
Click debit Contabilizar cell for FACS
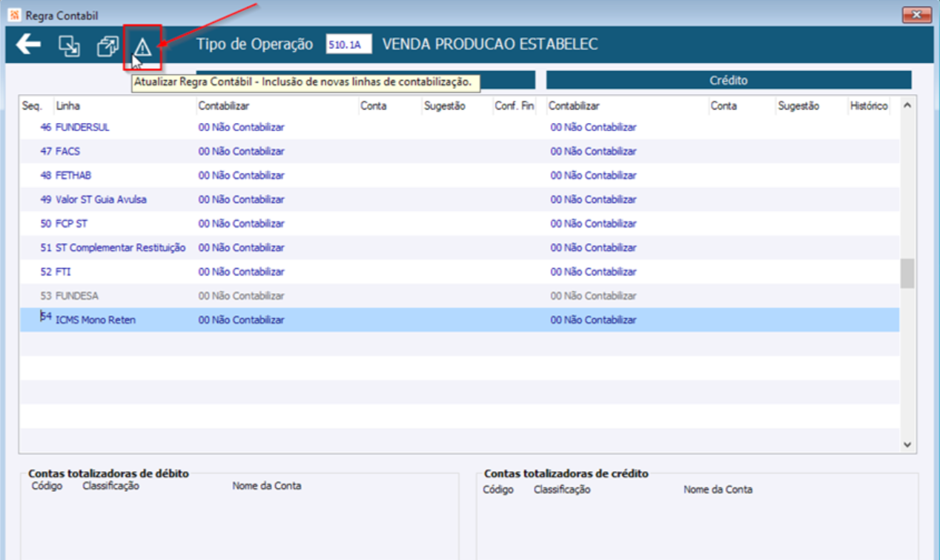[242, 151]
